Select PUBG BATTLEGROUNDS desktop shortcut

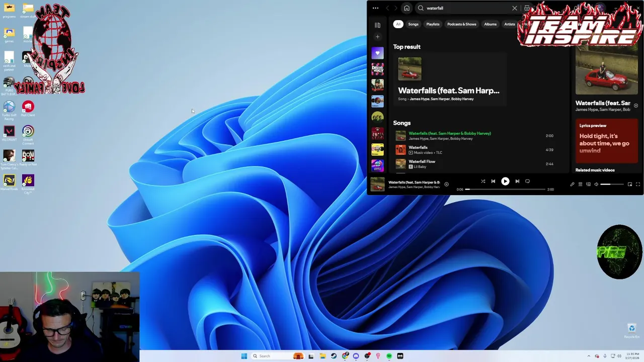tap(9, 86)
